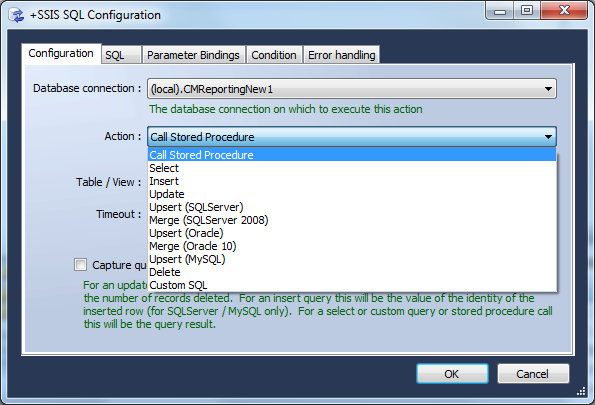Open the Database connection dropdown
The width and height of the screenshot is (595, 405).
tap(548, 89)
